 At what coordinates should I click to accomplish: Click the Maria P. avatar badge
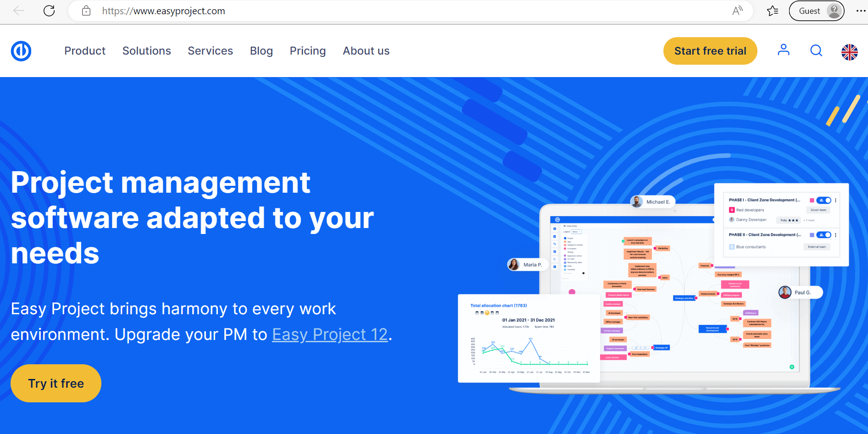527,265
